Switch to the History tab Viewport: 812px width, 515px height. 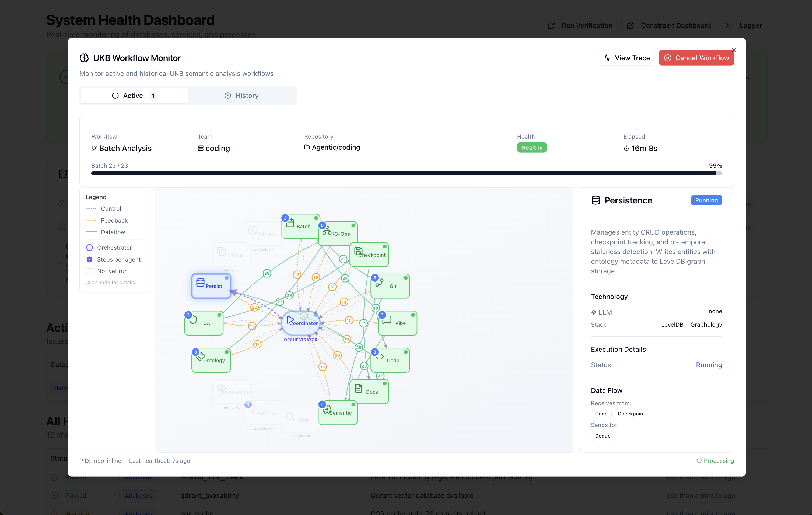tap(242, 95)
